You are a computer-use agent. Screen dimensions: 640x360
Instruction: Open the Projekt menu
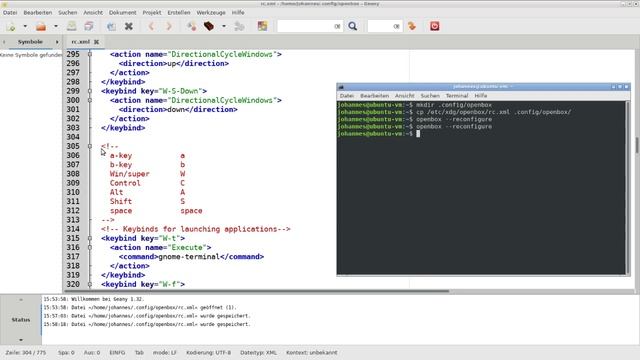(152, 13)
